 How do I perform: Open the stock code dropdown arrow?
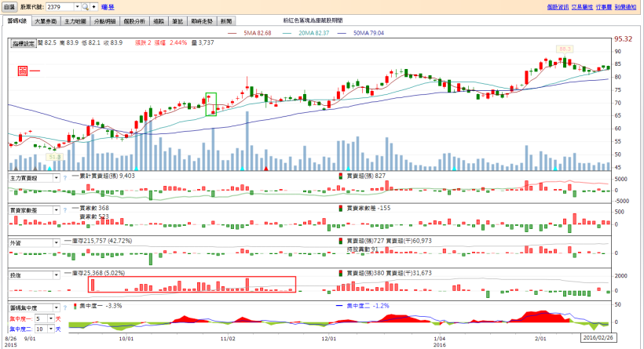(76, 6)
